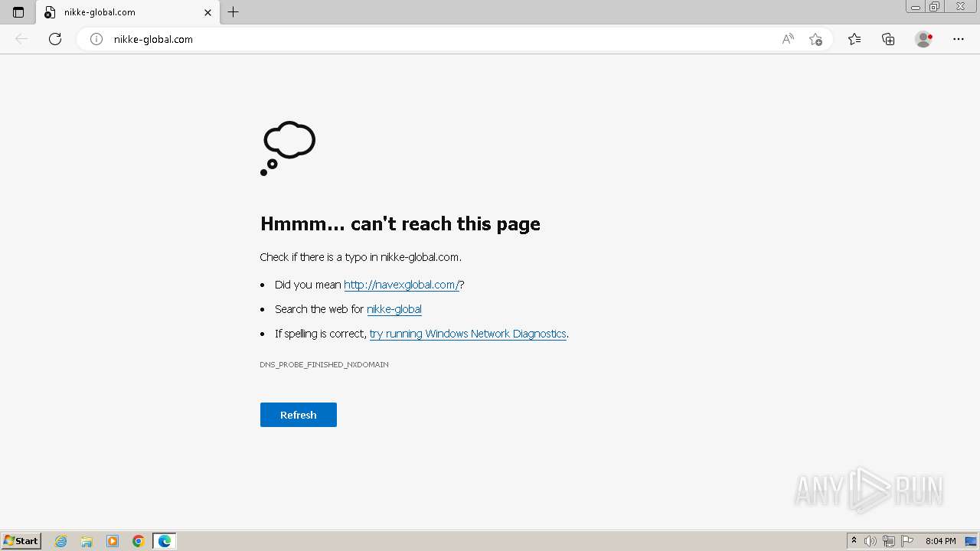Open network status tray icon
Screen dimensions: 980x551
pos(889,541)
